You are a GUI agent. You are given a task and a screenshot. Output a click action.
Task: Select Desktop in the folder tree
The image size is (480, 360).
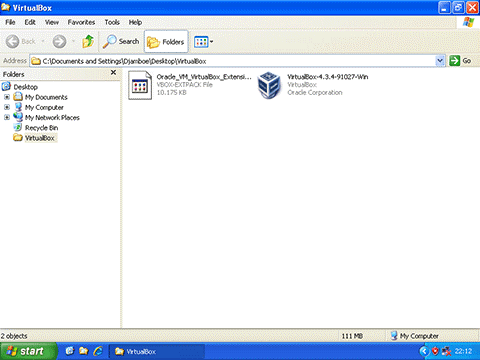coord(26,87)
